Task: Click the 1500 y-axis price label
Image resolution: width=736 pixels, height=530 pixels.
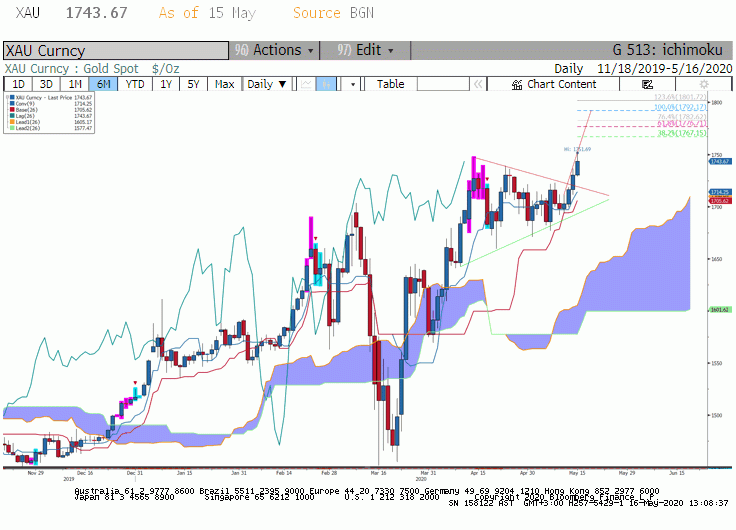Action: (717, 415)
